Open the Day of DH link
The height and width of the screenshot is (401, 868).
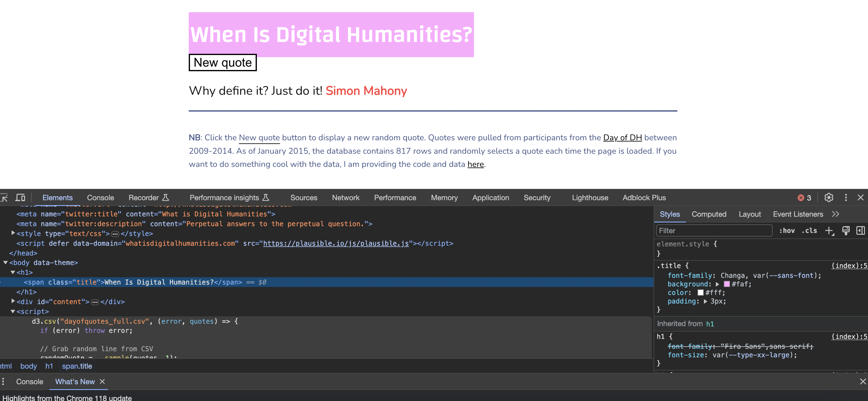coord(622,138)
